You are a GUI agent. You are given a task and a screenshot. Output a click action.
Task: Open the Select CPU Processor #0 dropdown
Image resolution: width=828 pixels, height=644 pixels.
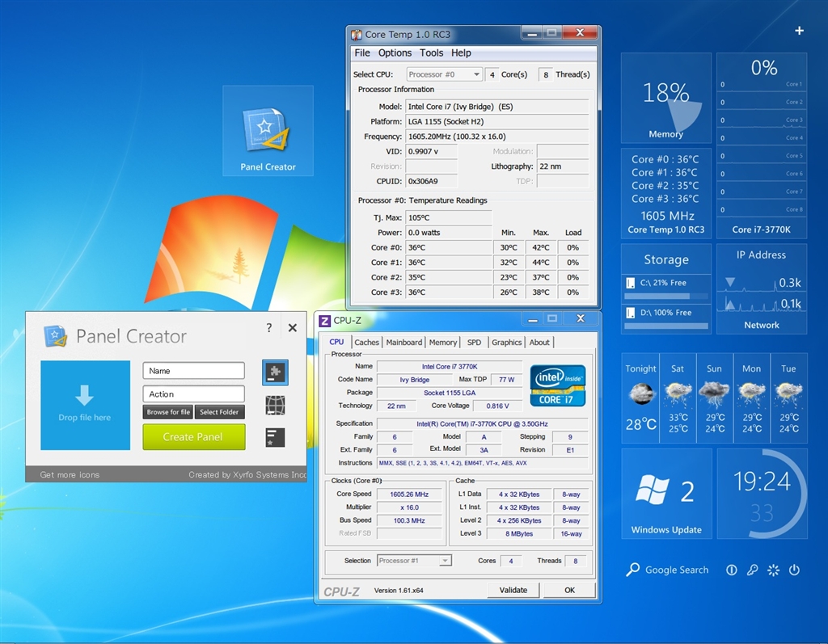click(444, 74)
